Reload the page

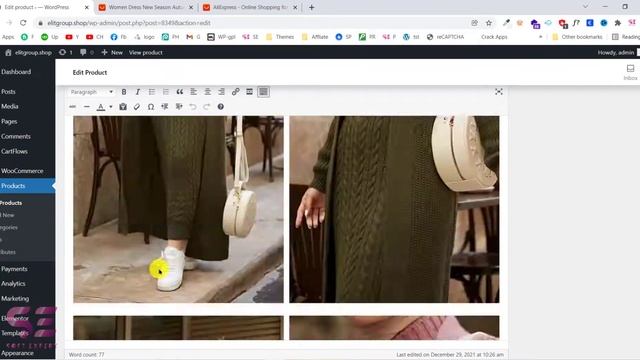23,23
